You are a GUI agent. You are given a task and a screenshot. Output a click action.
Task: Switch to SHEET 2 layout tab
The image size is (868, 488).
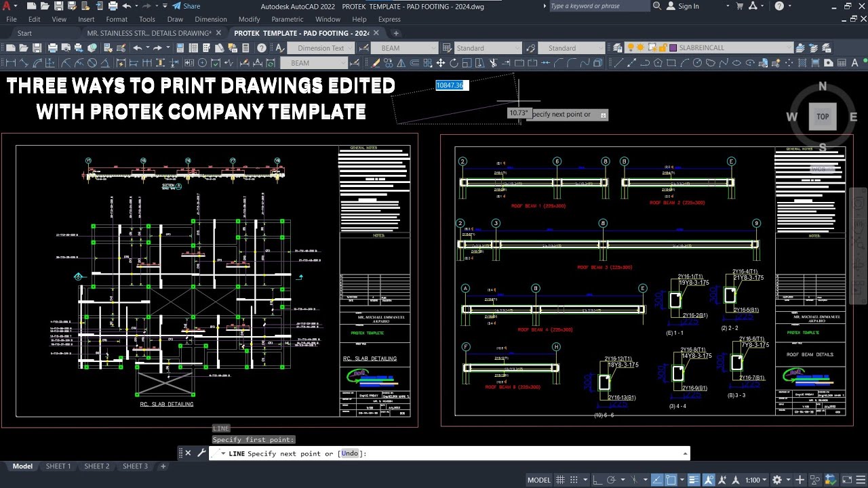96,466
